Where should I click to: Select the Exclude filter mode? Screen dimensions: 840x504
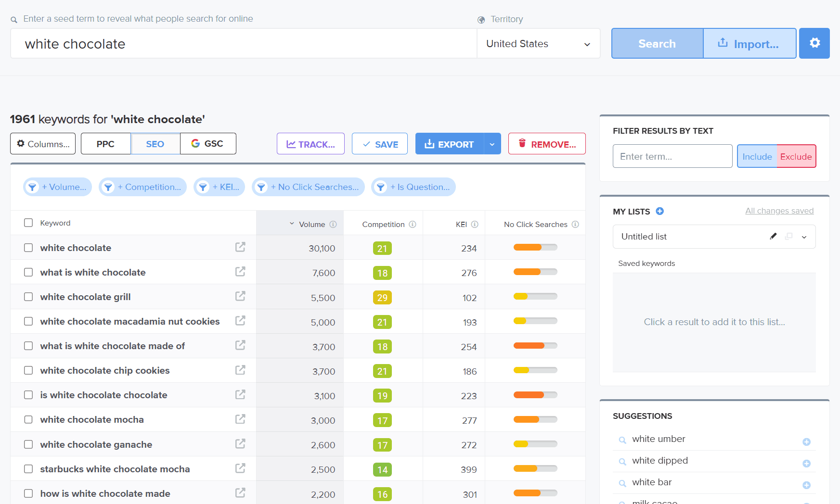pyautogui.click(x=796, y=156)
